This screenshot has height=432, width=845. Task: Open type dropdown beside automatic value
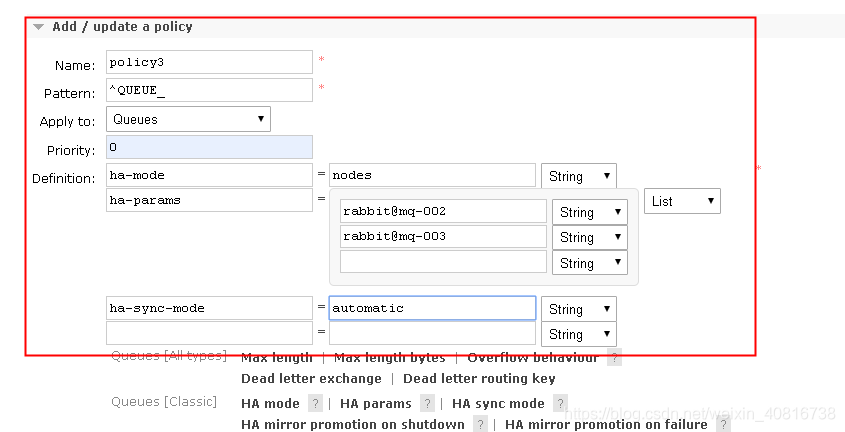pos(579,309)
